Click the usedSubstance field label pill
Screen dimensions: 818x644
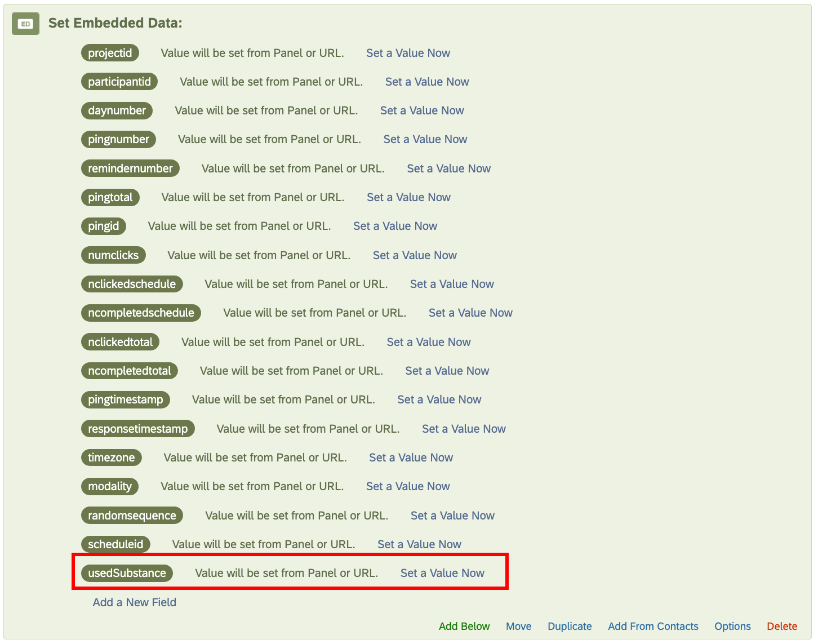coord(126,572)
